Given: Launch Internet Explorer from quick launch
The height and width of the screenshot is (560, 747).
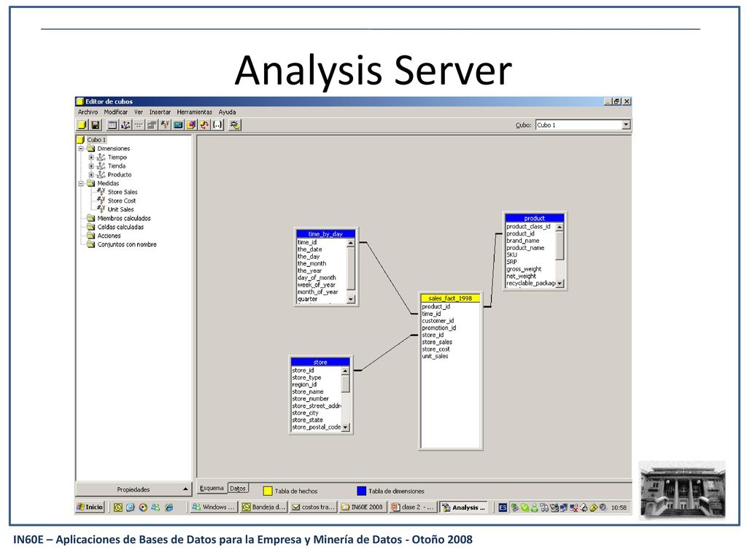Looking at the screenshot, I should (x=169, y=507).
